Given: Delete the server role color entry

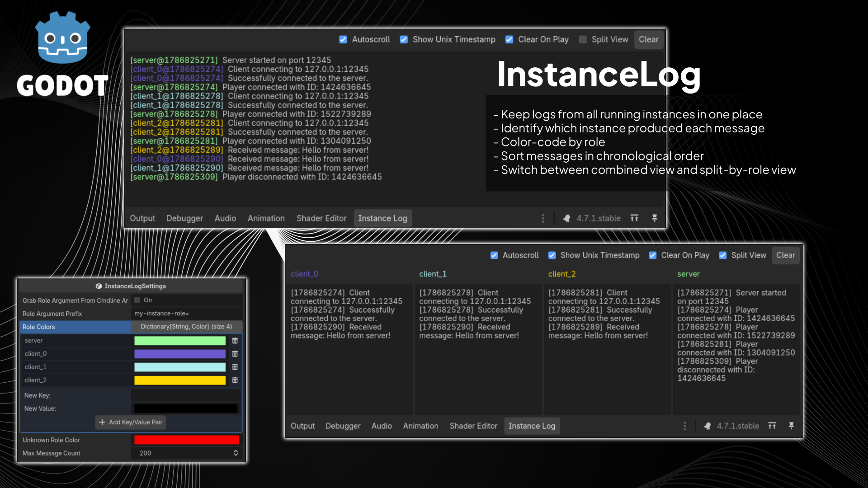Looking at the screenshot, I should pyautogui.click(x=235, y=341).
